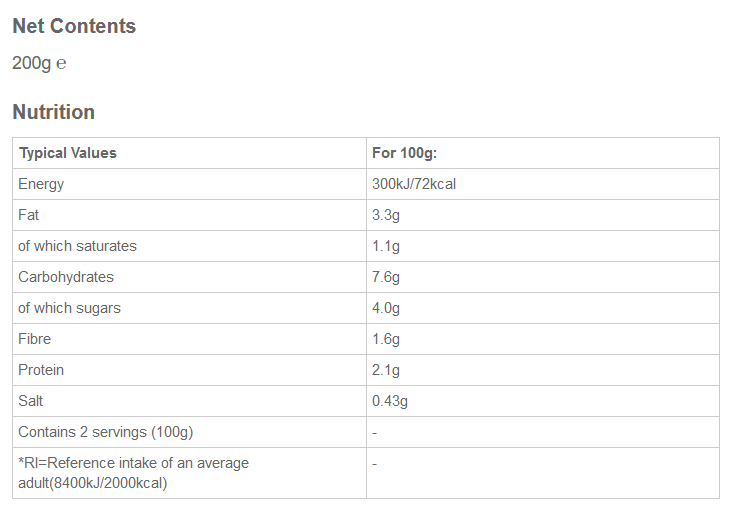Screen dimensions: 733x513
Task: Select the For 100g column header
Action: (x=405, y=153)
